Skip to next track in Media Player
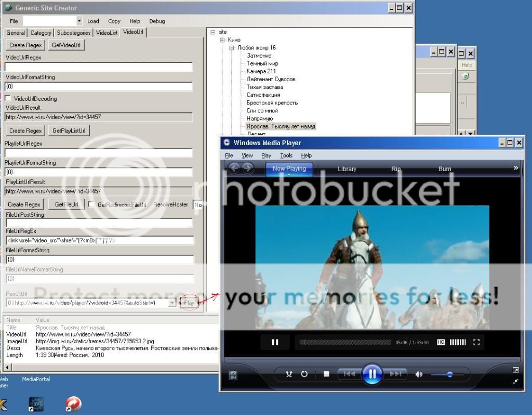The width and height of the screenshot is (532, 415). [x=395, y=374]
